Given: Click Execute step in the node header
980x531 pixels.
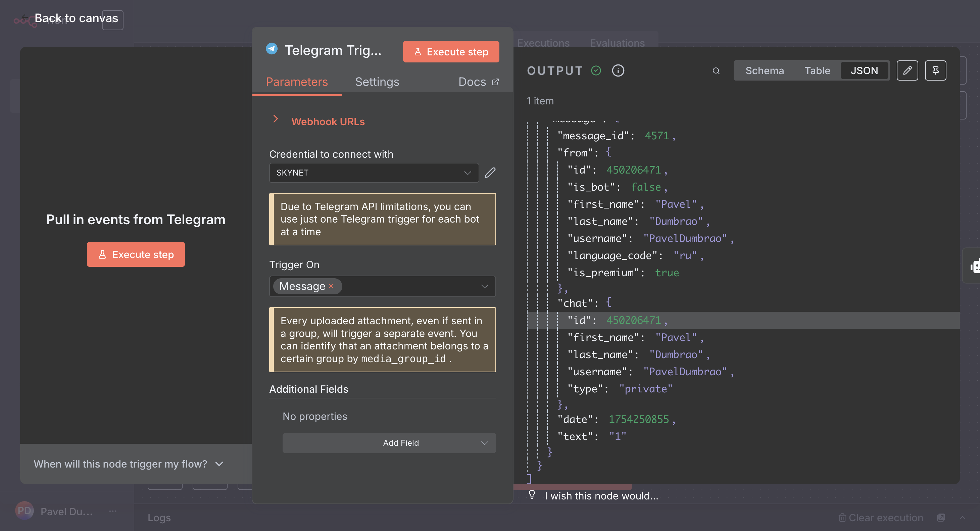Looking at the screenshot, I should point(451,52).
